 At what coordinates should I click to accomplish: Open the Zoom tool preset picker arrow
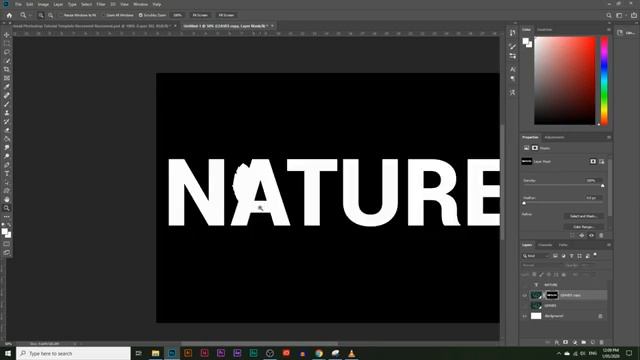coord(30,15)
